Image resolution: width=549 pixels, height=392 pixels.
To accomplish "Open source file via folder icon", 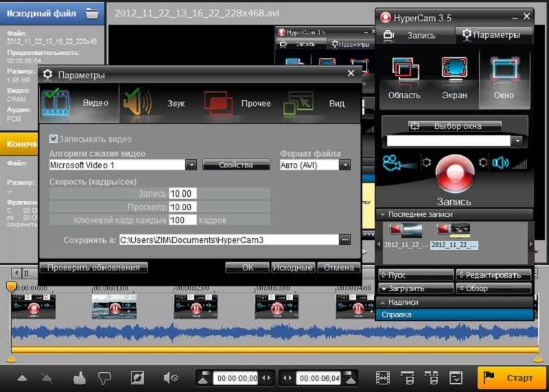I will (93, 13).
